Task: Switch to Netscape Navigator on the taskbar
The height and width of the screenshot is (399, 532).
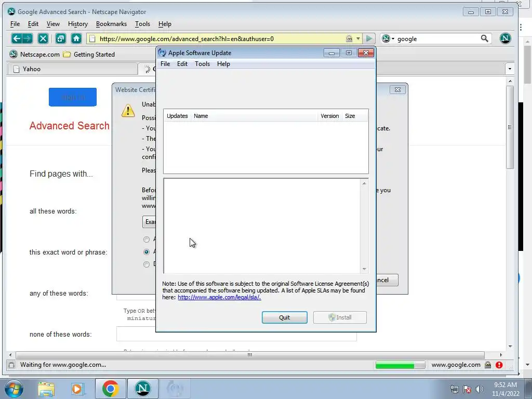Action: pyautogui.click(x=143, y=389)
